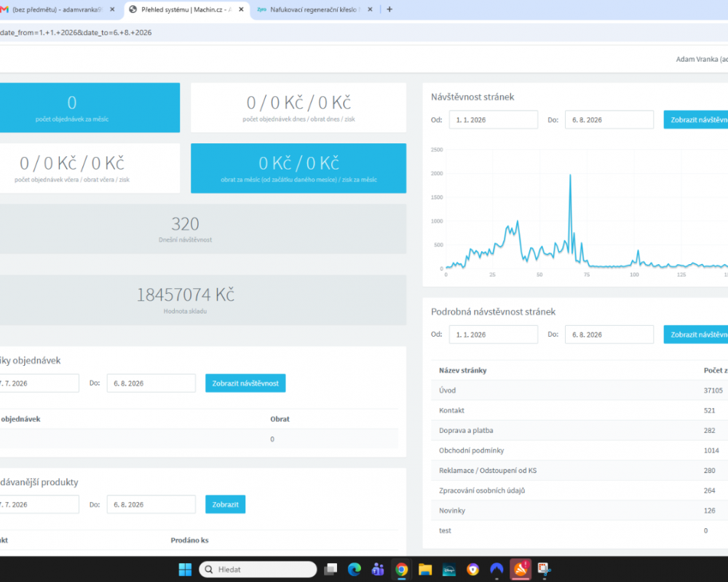Click the browser address bar URL
Viewport: 728px width, 582px height.
(76, 33)
